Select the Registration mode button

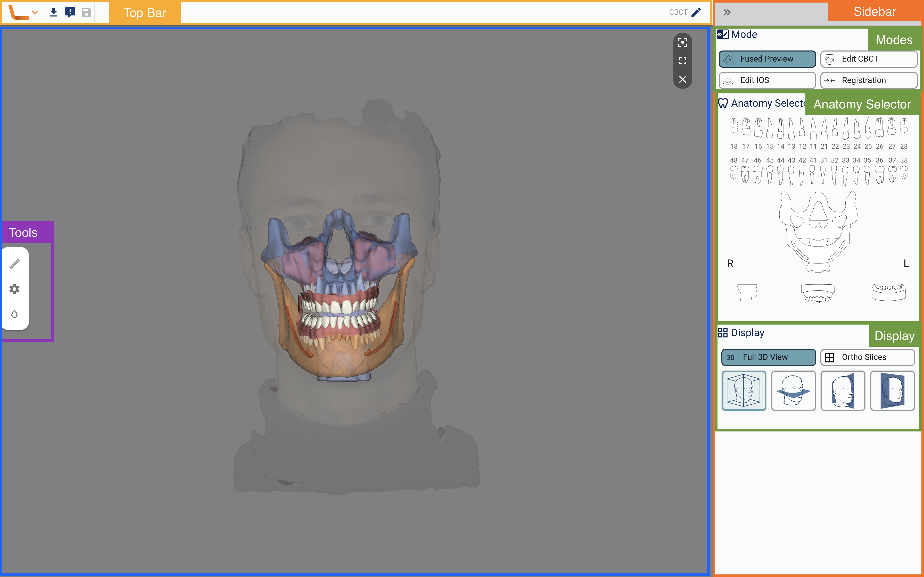868,80
